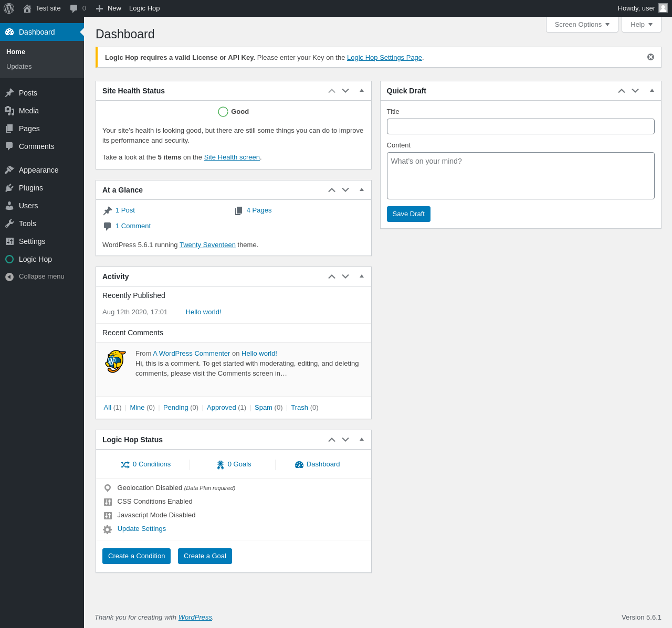Click the Settings sliders icon in sidebar

(9, 241)
